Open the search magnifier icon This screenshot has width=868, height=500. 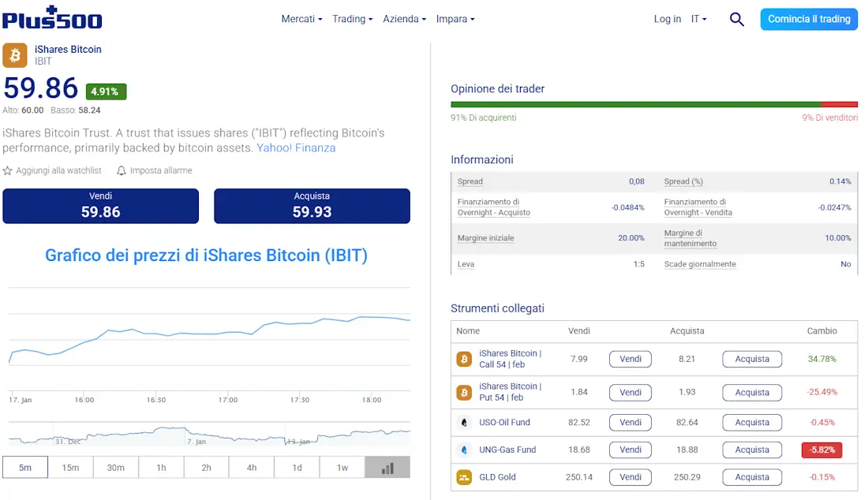tap(736, 20)
